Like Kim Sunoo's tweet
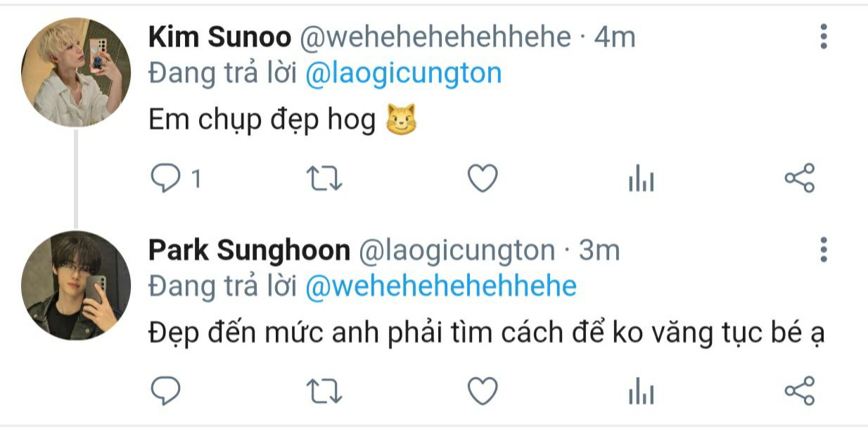 click(483, 179)
